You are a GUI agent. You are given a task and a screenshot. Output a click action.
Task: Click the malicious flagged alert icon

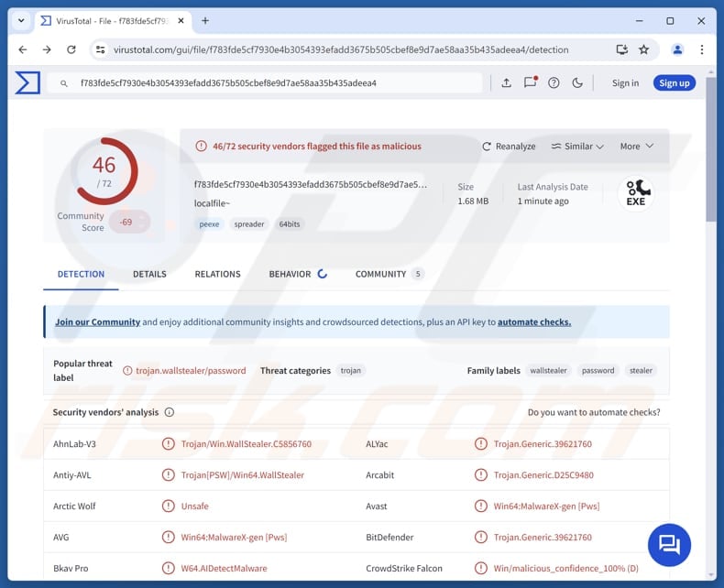pos(201,147)
